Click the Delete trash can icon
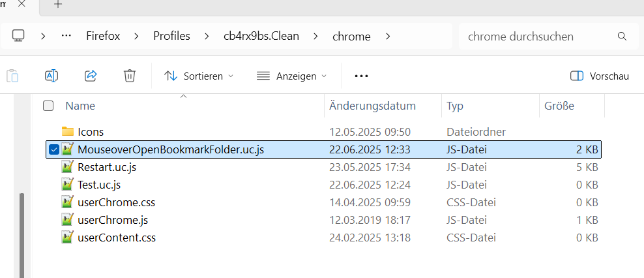Screen dimensions: 644x278 tap(130, 76)
